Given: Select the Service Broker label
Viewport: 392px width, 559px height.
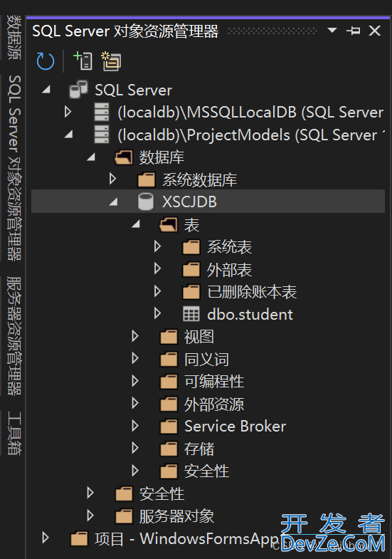Looking at the screenshot, I should [235, 427].
